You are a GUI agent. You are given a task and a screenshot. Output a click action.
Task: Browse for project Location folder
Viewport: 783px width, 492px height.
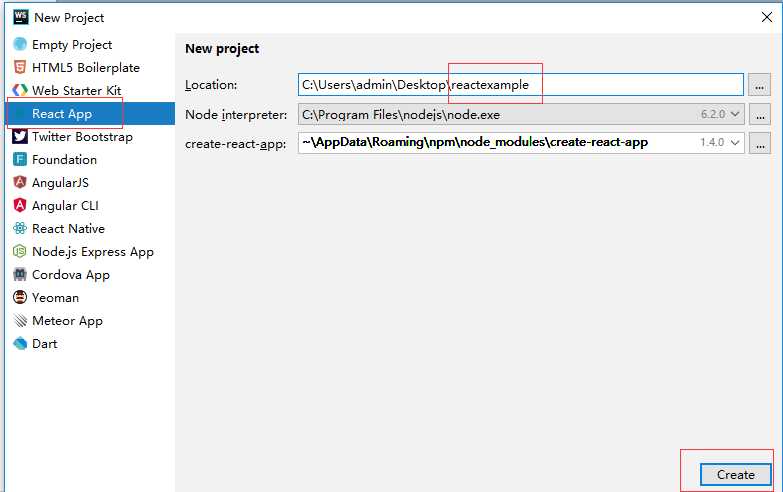pos(759,85)
